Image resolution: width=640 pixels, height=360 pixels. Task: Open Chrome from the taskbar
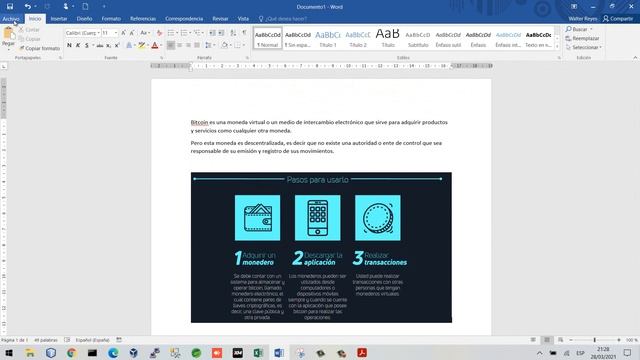coord(71,353)
